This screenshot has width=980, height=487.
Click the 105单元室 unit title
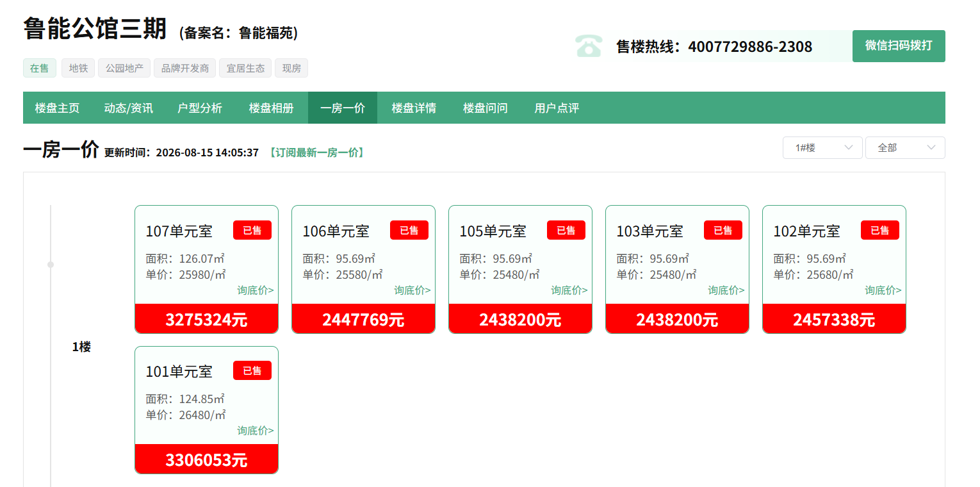(493, 231)
